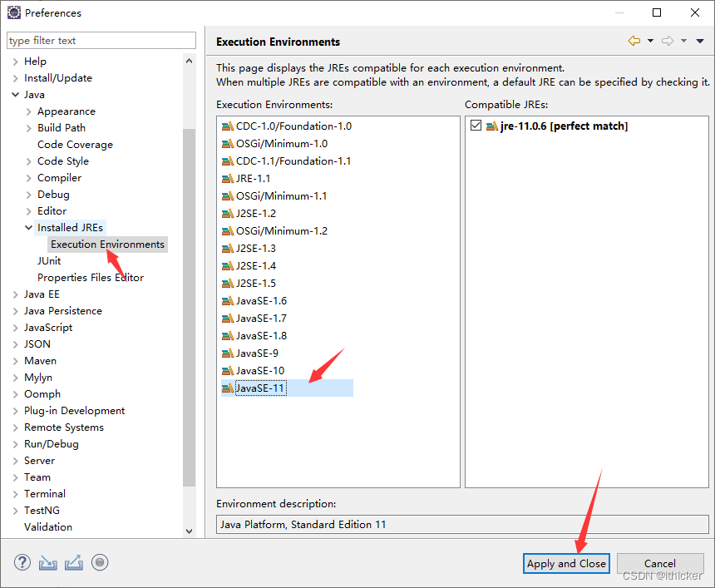Select Execution Environments in tree
The image size is (715, 588).
pyautogui.click(x=107, y=244)
